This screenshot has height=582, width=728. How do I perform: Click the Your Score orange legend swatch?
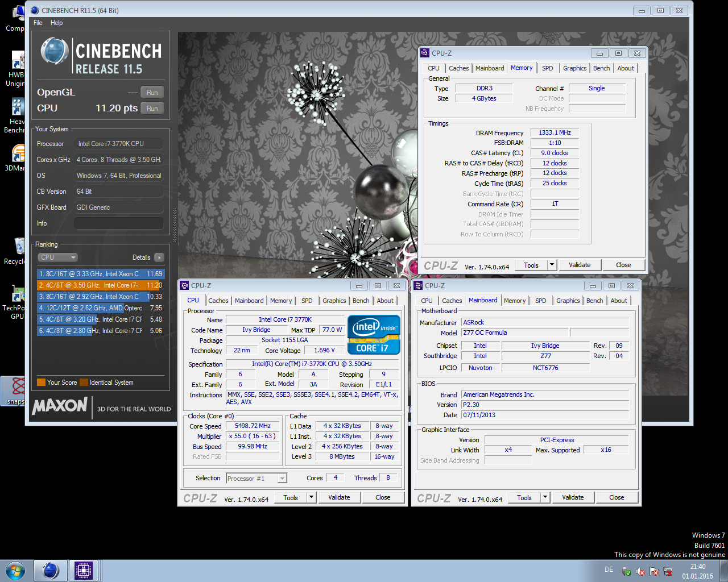(41, 383)
